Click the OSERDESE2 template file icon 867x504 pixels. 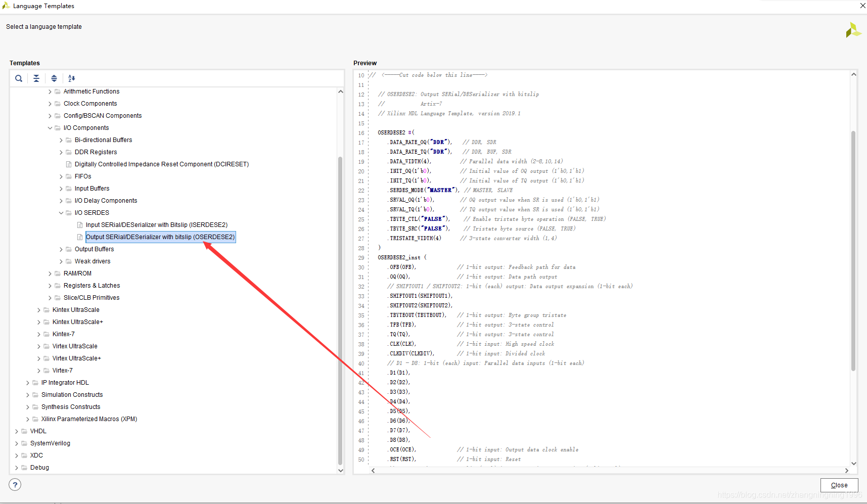(x=79, y=237)
